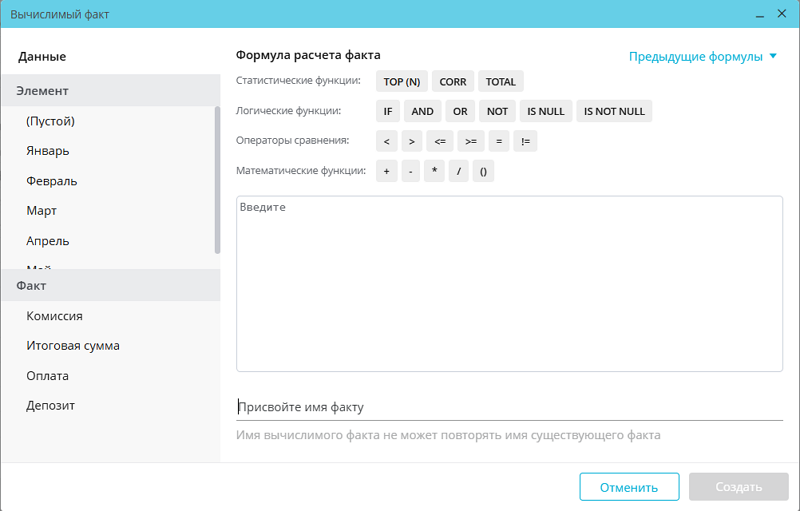
Task: Add the not-equal (!=) comparison operator
Action: pyautogui.click(x=526, y=141)
